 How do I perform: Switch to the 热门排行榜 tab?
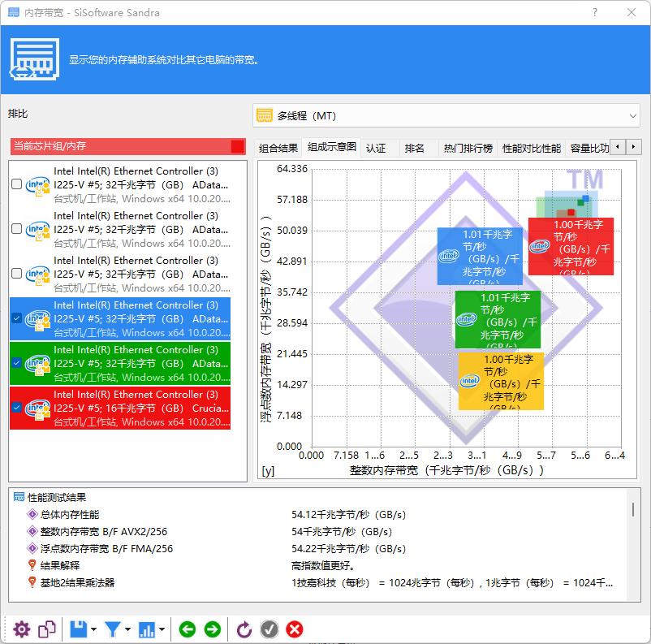[x=468, y=148]
